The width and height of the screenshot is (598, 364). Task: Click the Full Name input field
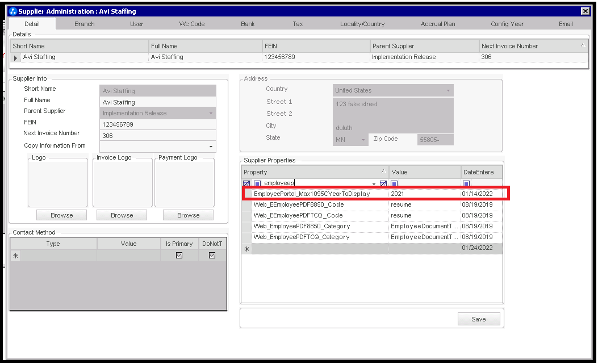point(157,102)
